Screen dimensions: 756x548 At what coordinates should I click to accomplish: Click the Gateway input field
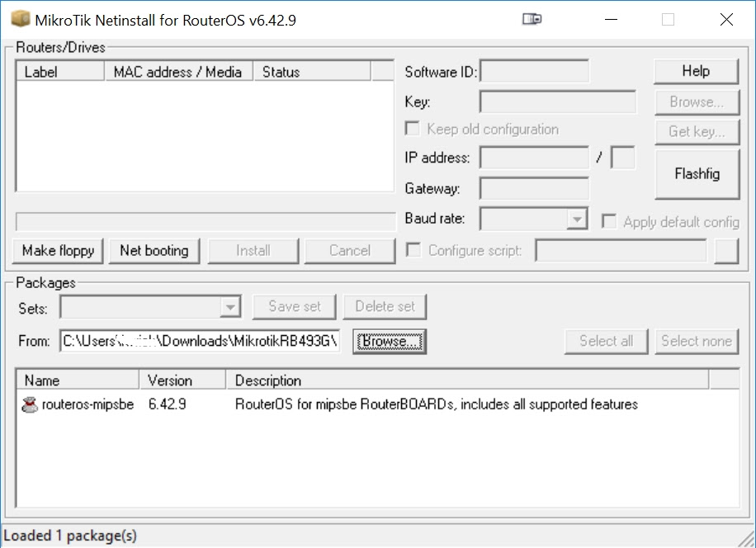(x=534, y=188)
